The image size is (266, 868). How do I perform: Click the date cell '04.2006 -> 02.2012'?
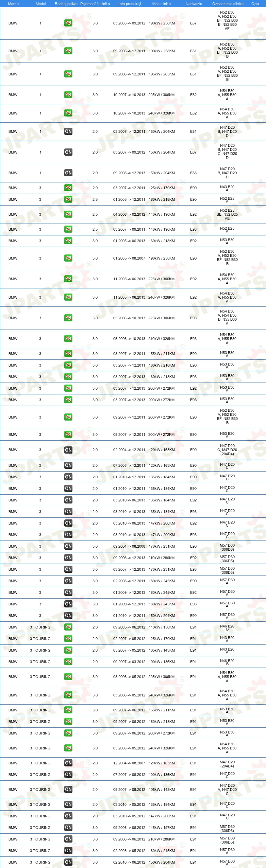tap(129, 214)
